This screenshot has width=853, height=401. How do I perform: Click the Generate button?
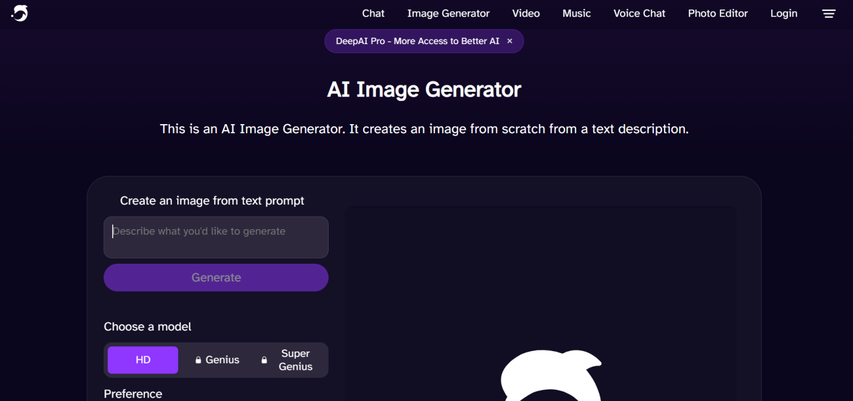click(216, 277)
